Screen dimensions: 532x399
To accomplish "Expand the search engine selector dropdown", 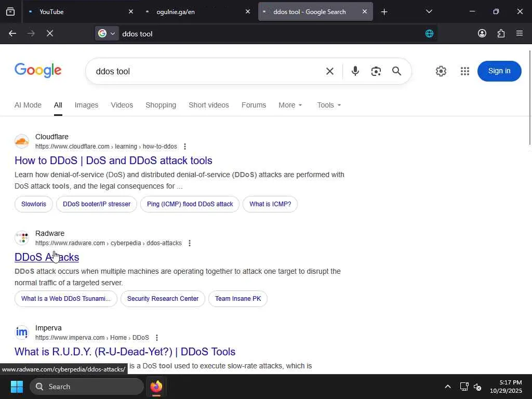I will point(107,34).
